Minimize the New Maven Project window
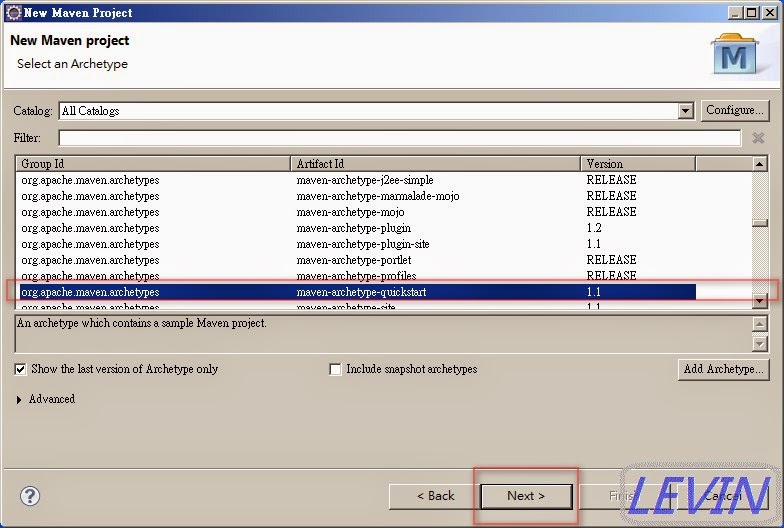This screenshot has height=528, width=784. point(735,12)
